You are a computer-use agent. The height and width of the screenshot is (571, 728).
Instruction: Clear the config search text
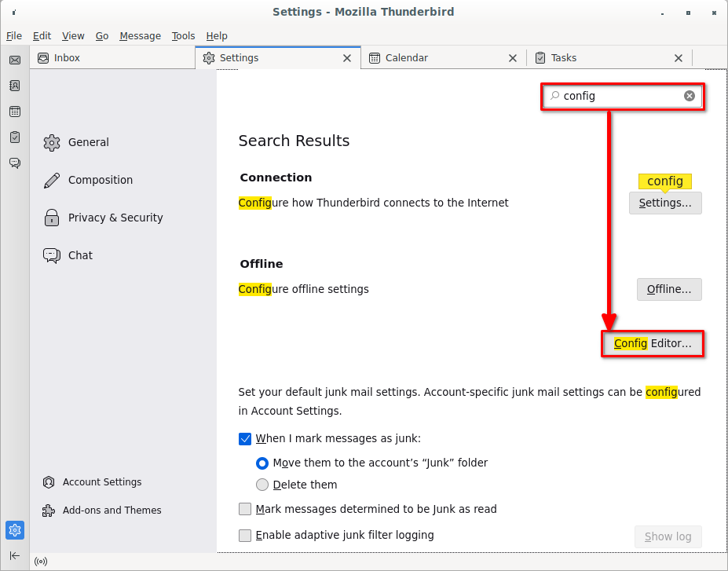pyautogui.click(x=689, y=96)
